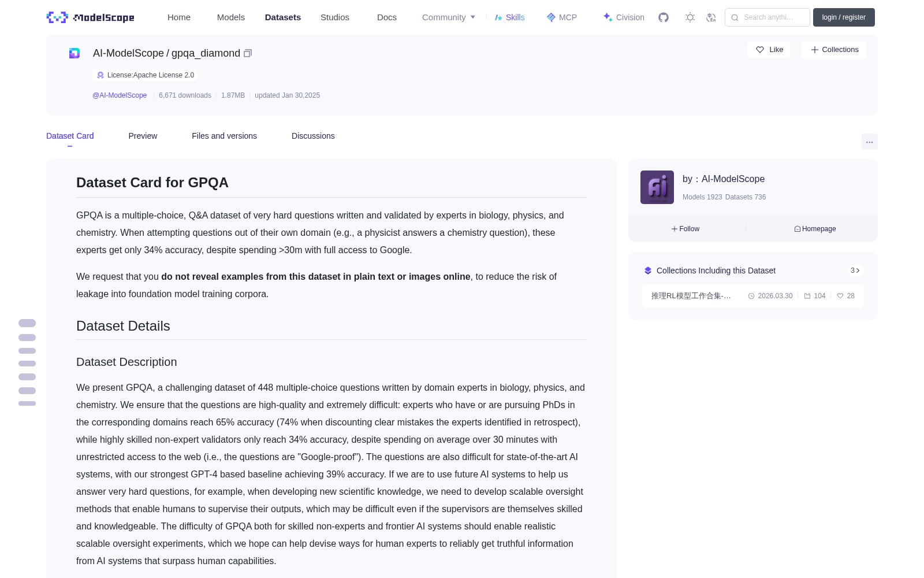This screenshot has height=578, width=924.
Task: Click the heart count 28 icon
Action: coord(840,296)
